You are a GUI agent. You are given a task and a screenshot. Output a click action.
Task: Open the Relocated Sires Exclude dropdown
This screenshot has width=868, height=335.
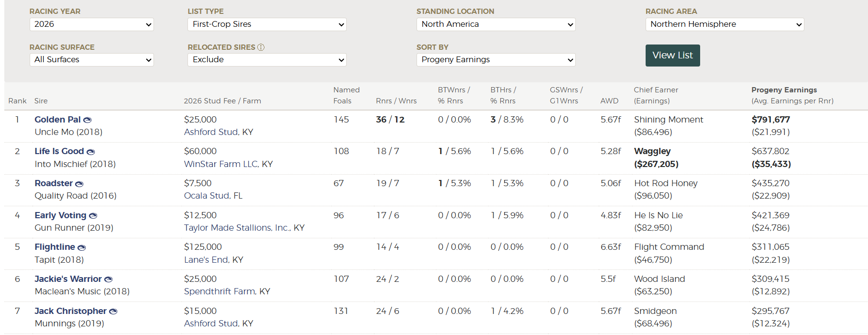click(x=267, y=60)
